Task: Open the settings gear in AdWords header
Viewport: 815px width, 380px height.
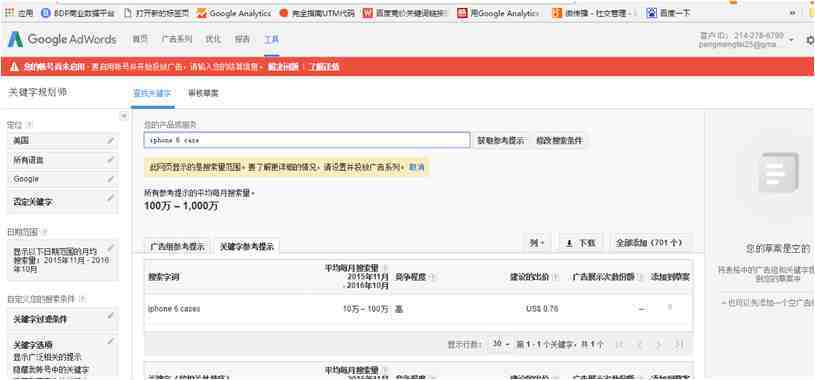Action: click(810, 40)
